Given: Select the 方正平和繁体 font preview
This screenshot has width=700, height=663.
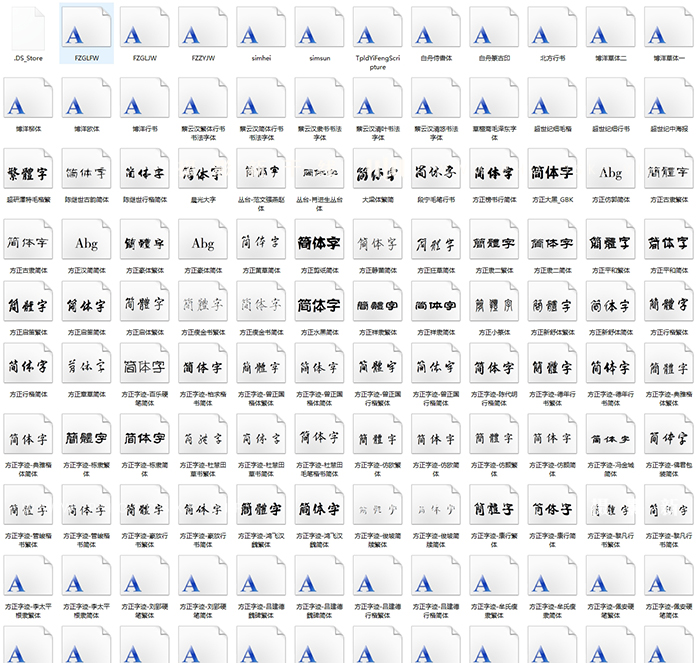Looking at the screenshot, I should point(611,240).
